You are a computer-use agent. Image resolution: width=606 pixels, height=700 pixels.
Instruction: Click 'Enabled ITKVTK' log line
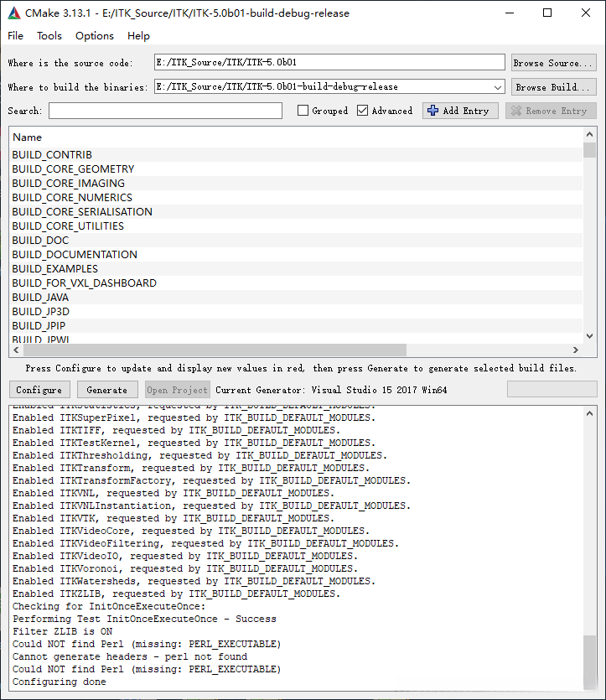pyautogui.click(x=174, y=518)
